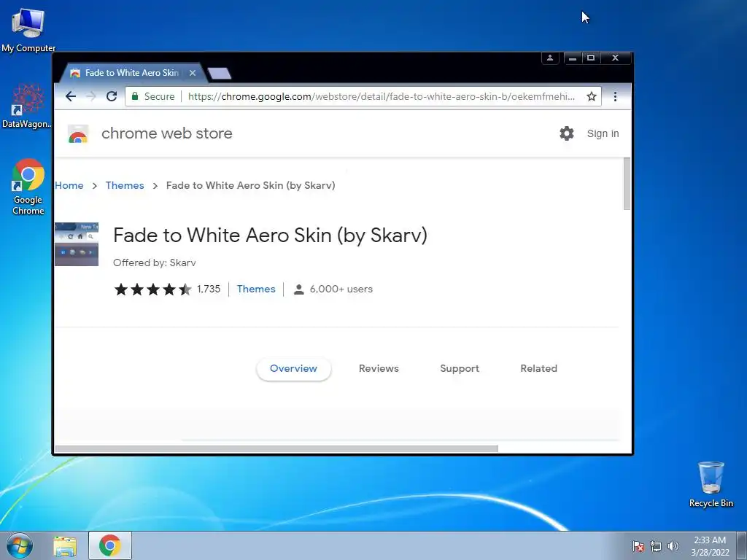Click the theme preview thumbnail
The width and height of the screenshot is (747, 560).
tap(76, 244)
